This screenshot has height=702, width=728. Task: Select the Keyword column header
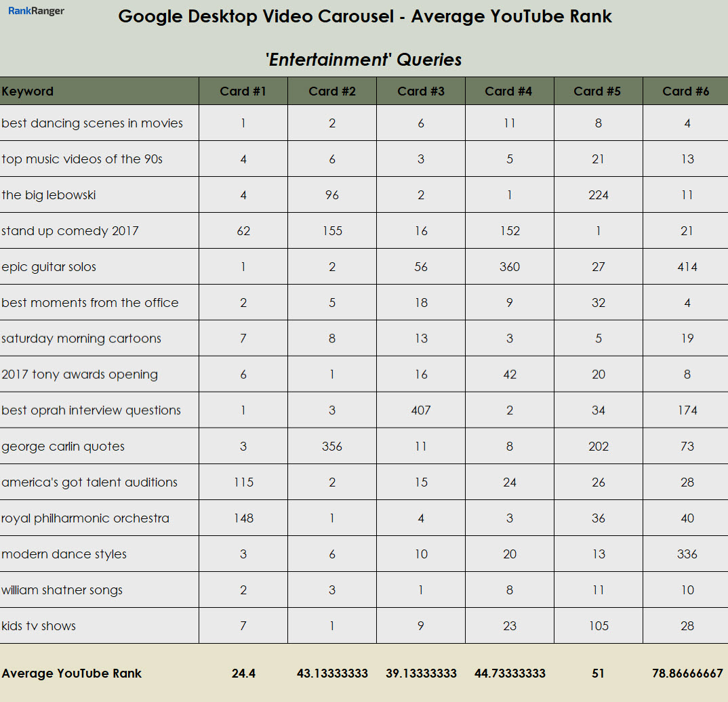(x=28, y=91)
